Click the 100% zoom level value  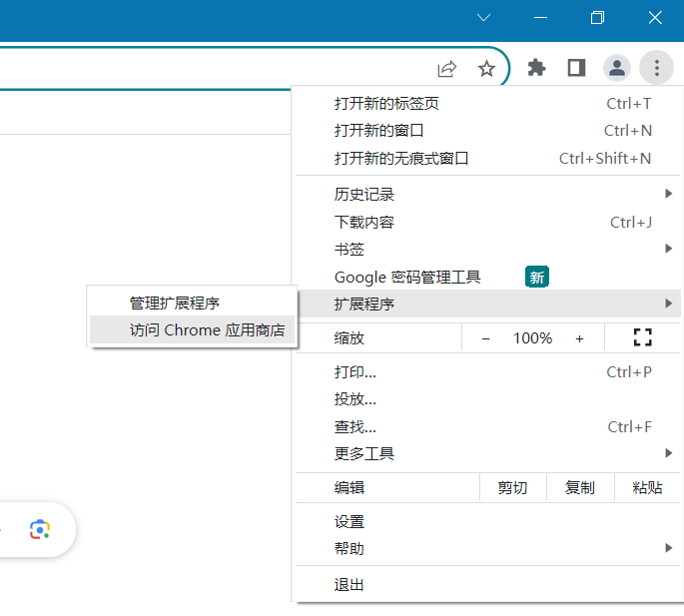532,338
